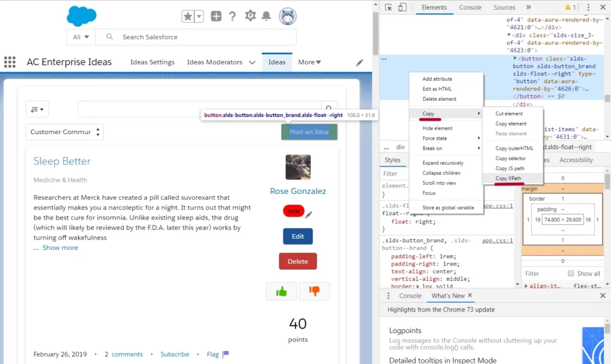Click the Salesforce cloud logo
The image size is (611, 364).
coord(81,16)
